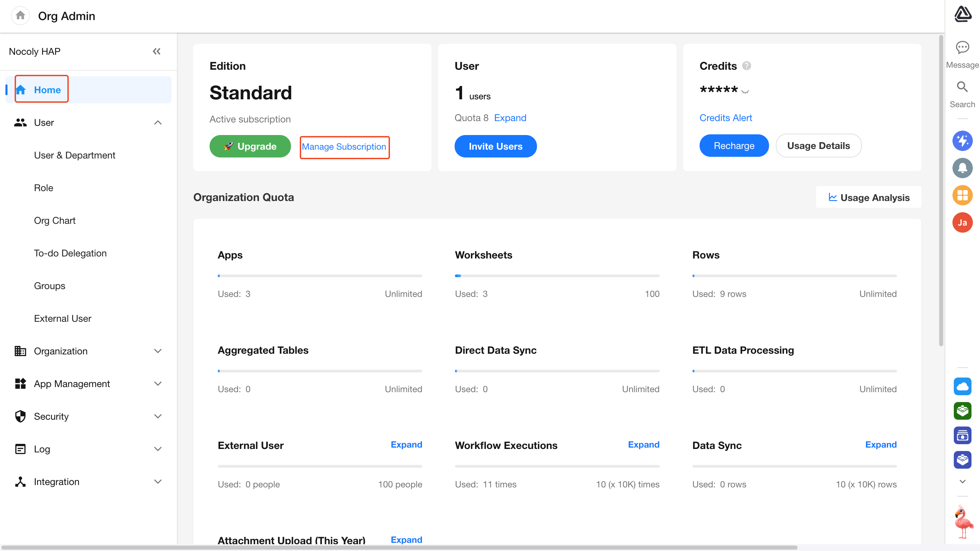Screen dimensions: 980x551
Task: Open the Credits Alert link
Action: click(725, 118)
